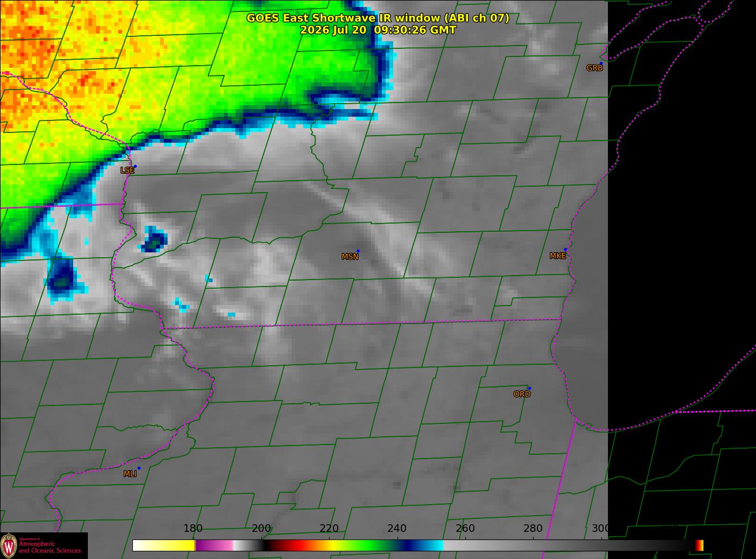Click the 180 tick label on colorbar
Image resolution: width=756 pixels, height=559 pixels.
pyautogui.click(x=193, y=529)
